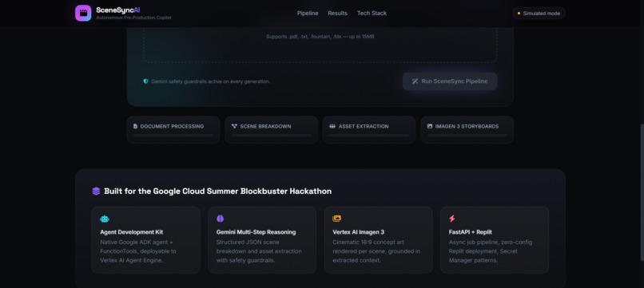Click the Document Processing progress bar
The width and height of the screenshot is (644, 288).
tap(173, 136)
